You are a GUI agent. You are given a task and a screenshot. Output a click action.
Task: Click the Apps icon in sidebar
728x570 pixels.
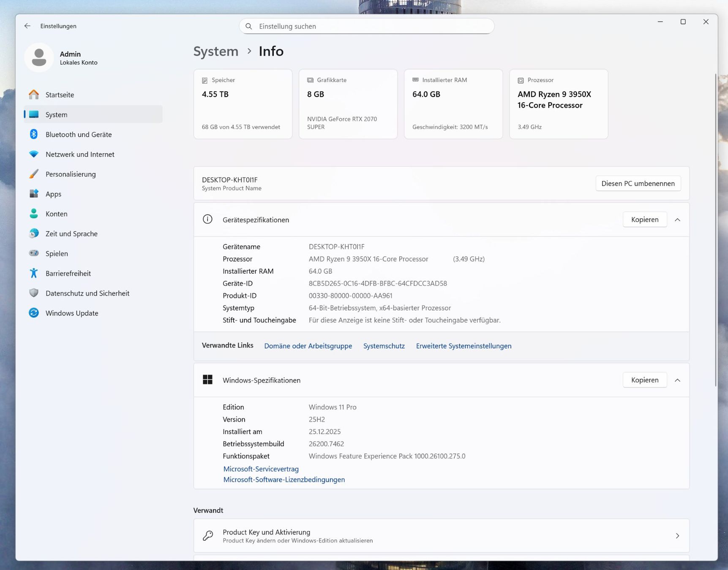(x=34, y=194)
